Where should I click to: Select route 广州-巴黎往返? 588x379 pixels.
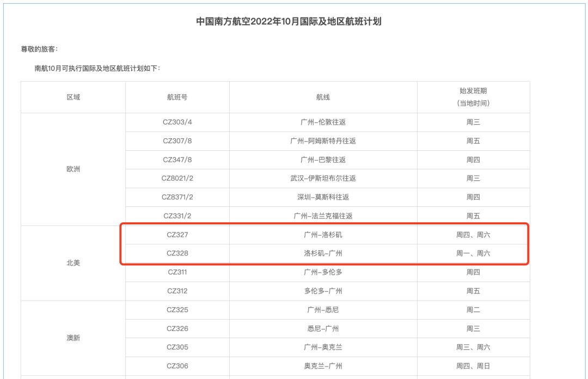(x=323, y=160)
